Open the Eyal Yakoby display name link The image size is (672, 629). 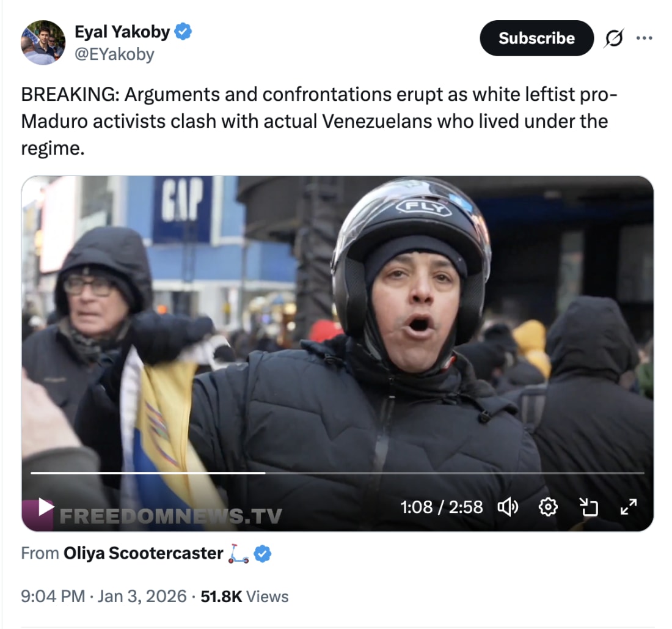(x=123, y=32)
